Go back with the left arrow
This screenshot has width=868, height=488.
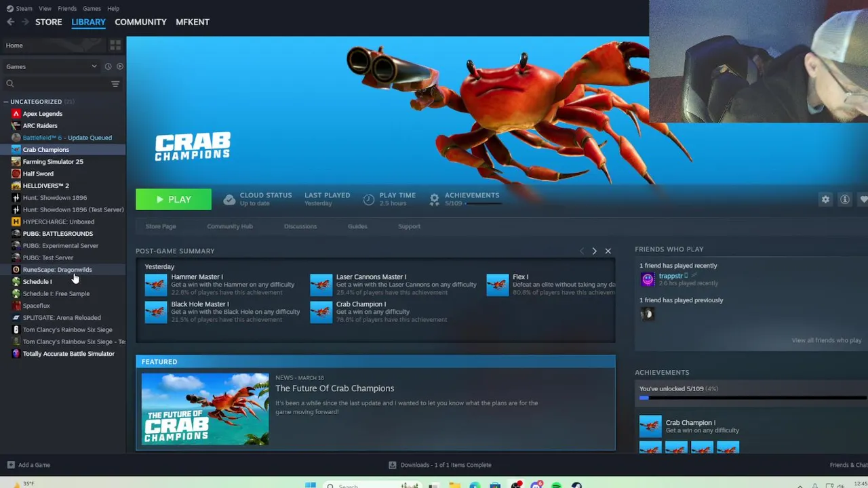click(10, 22)
